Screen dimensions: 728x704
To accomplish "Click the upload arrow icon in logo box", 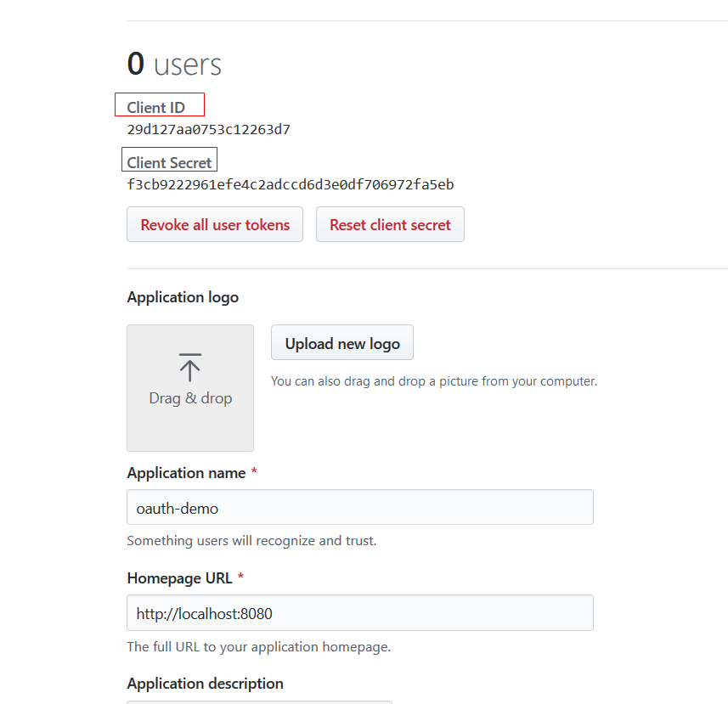I will point(190,367).
